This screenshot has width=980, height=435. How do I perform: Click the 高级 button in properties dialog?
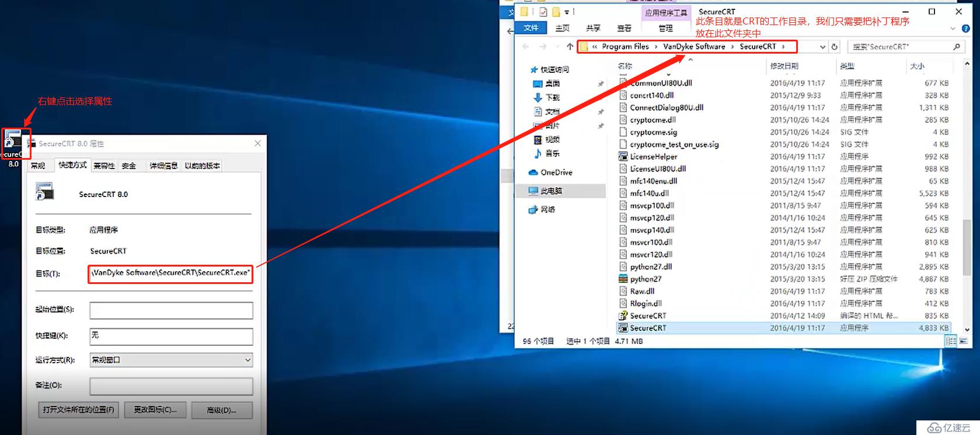click(222, 410)
